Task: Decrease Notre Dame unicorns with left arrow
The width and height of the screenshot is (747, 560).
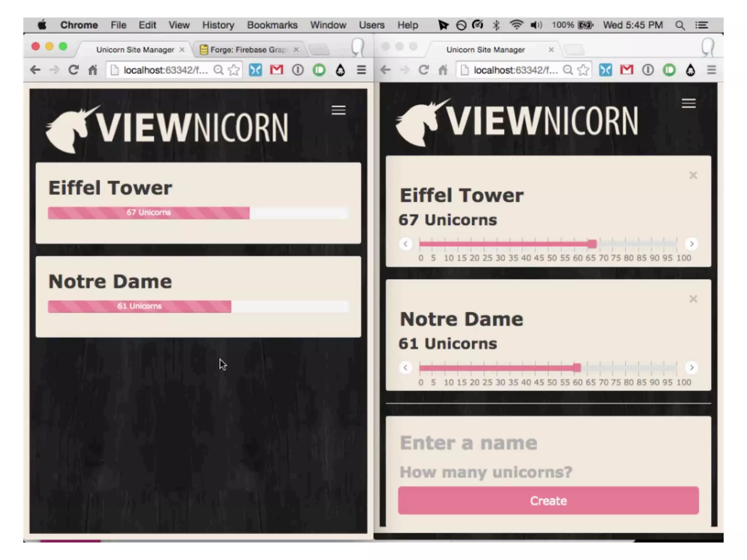Action: pyautogui.click(x=405, y=367)
